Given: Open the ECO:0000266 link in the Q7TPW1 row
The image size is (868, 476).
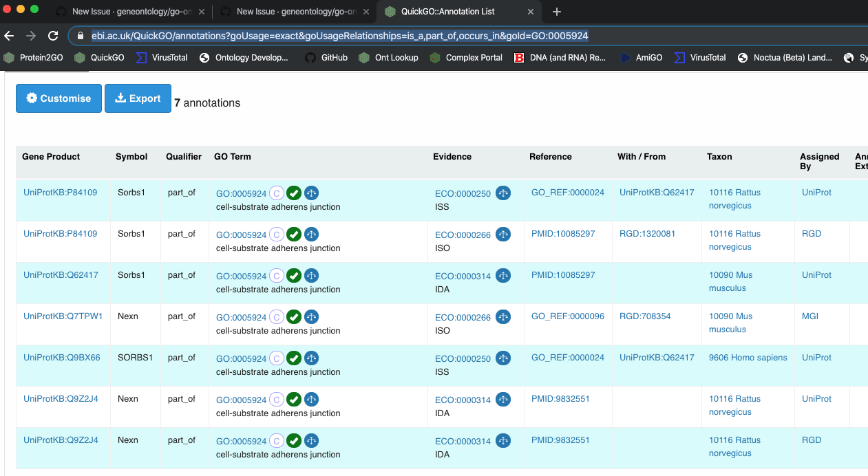Looking at the screenshot, I should (463, 318).
